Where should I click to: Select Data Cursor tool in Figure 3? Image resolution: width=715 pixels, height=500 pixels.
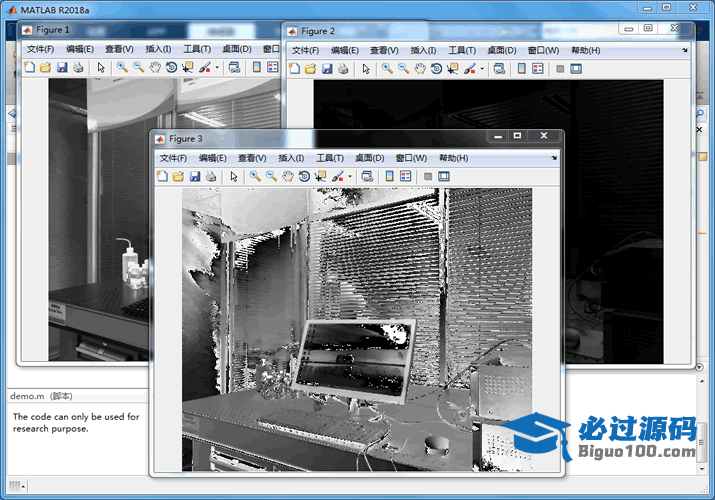click(x=320, y=176)
